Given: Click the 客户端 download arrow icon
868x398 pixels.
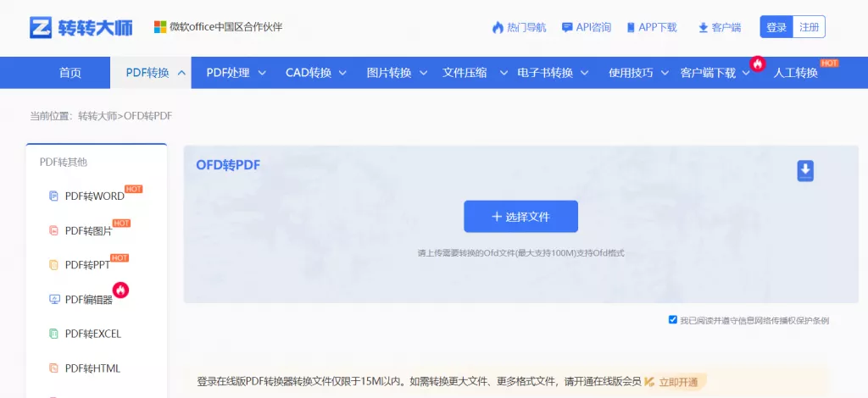Looking at the screenshot, I should (703, 28).
